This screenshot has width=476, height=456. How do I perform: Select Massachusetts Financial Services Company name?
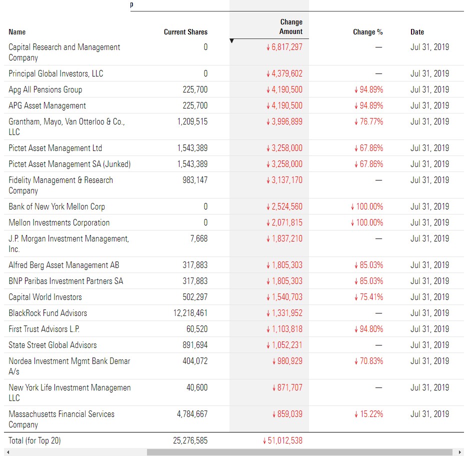tap(61, 419)
